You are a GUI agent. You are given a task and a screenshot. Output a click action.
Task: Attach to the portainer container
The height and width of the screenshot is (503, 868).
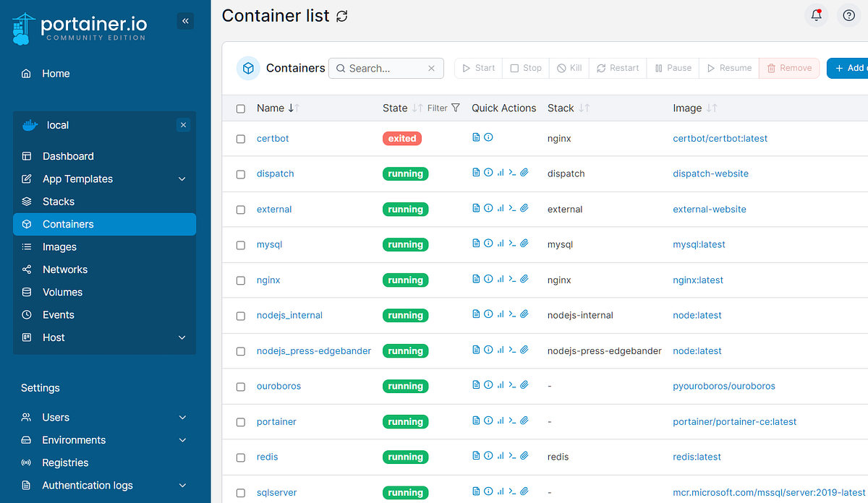click(x=524, y=420)
